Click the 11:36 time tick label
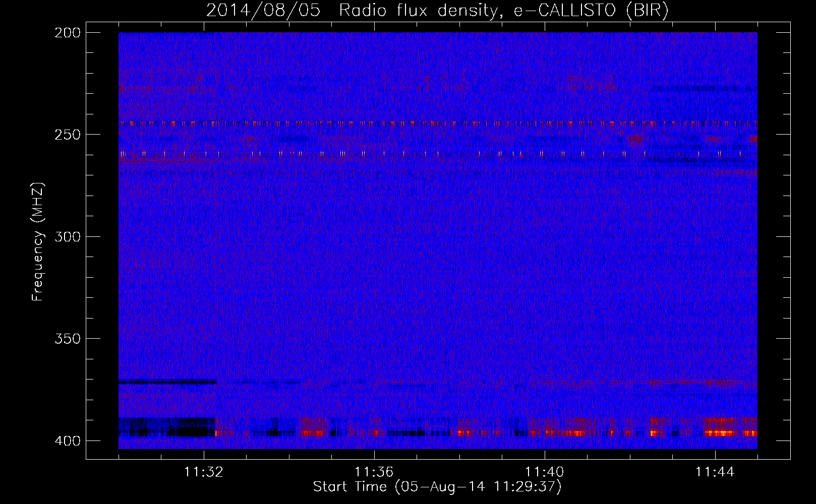The image size is (816, 504). pyautogui.click(x=374, y=472)
